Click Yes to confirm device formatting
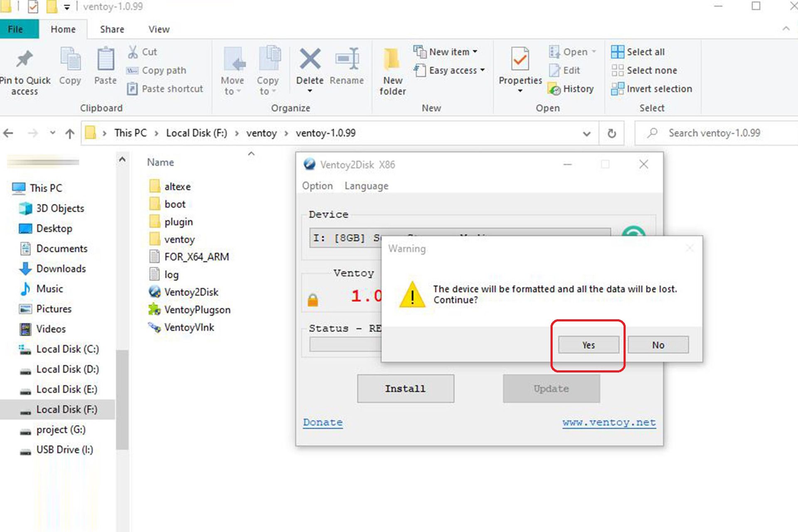798x532 pixels. 589,345
